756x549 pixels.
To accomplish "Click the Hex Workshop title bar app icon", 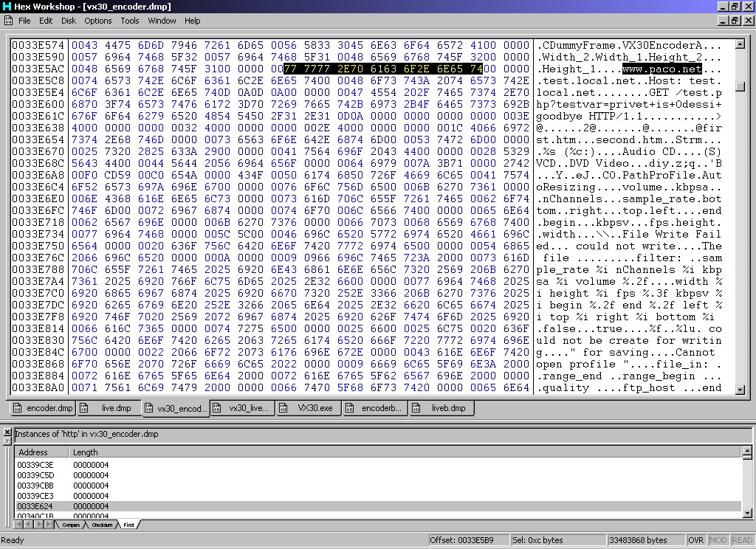I will point(7,6).
